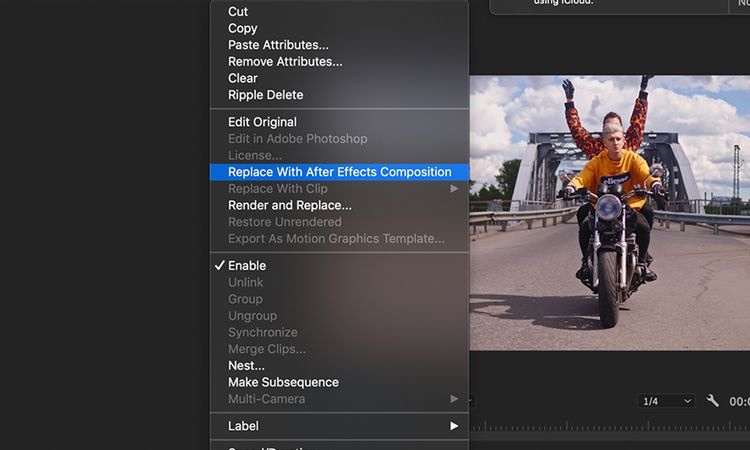
Task: Open the 1/4 playback resolution dropdown
Action: pos(667,401)
